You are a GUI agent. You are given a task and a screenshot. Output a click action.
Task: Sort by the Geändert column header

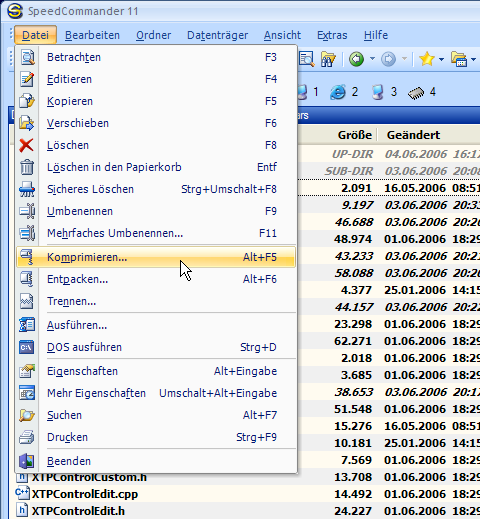tap(413, 135)
